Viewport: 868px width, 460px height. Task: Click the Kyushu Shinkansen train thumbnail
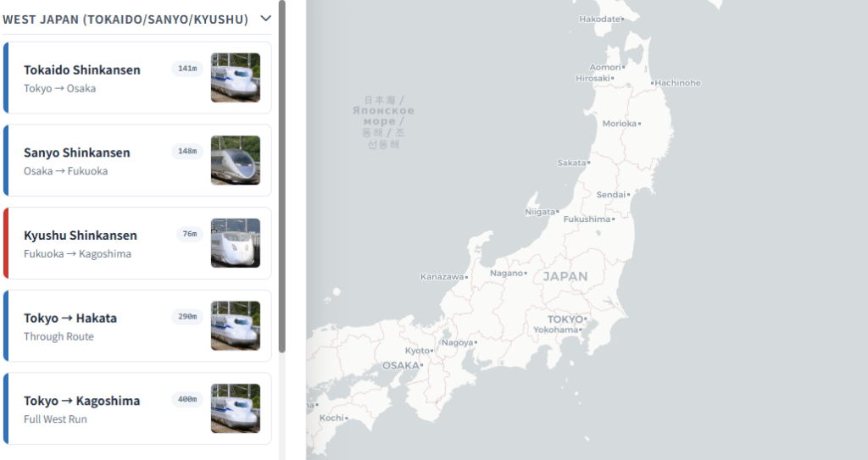(x=235, y=243)
